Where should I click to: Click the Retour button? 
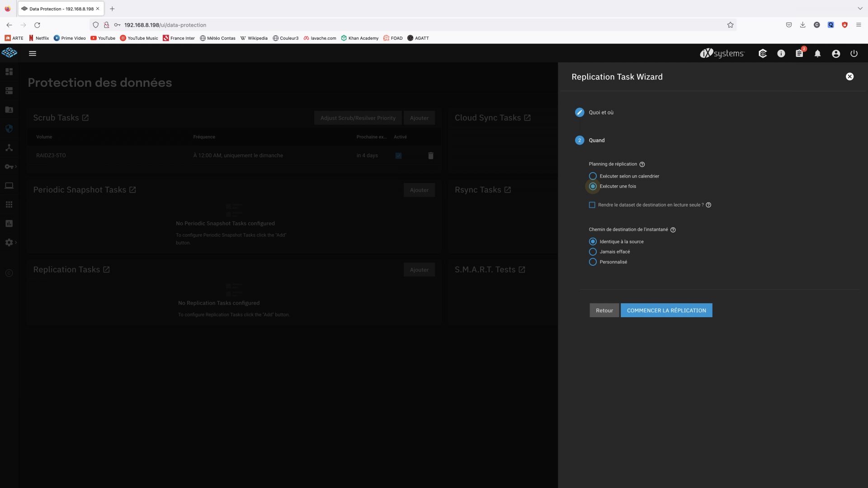pos(604,310)
